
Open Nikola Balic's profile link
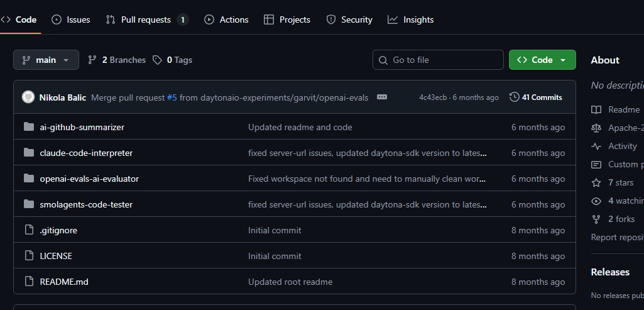click(x=62, y=97)
